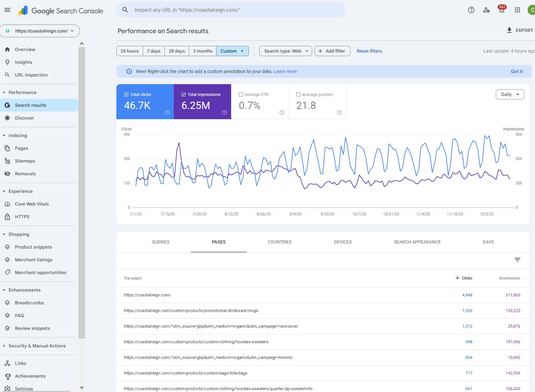This screenshot has height=392, width=535.
Task: Click the Export download icon
Action: pyautogui.click(x=509, y=30)
